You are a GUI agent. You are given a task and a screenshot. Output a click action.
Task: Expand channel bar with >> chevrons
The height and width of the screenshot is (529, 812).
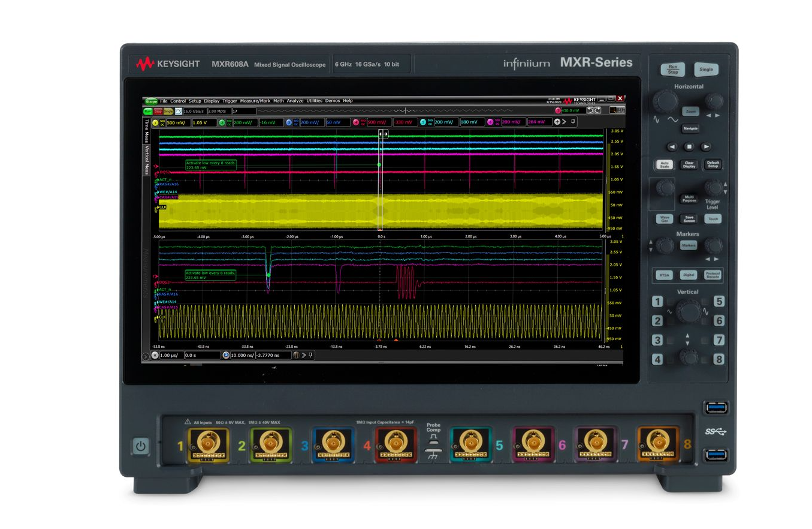[564, 122]
